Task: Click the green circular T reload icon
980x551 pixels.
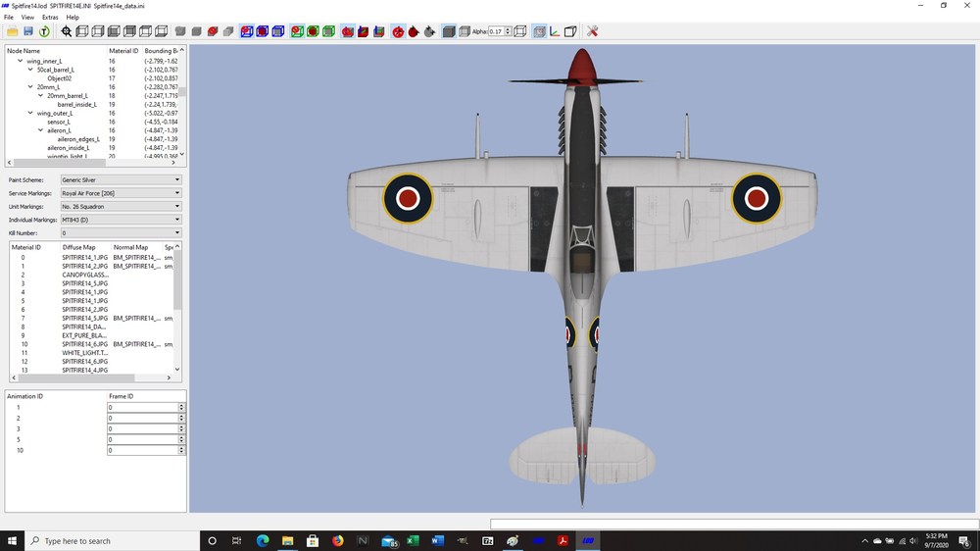Action: (x=44, y=31)
